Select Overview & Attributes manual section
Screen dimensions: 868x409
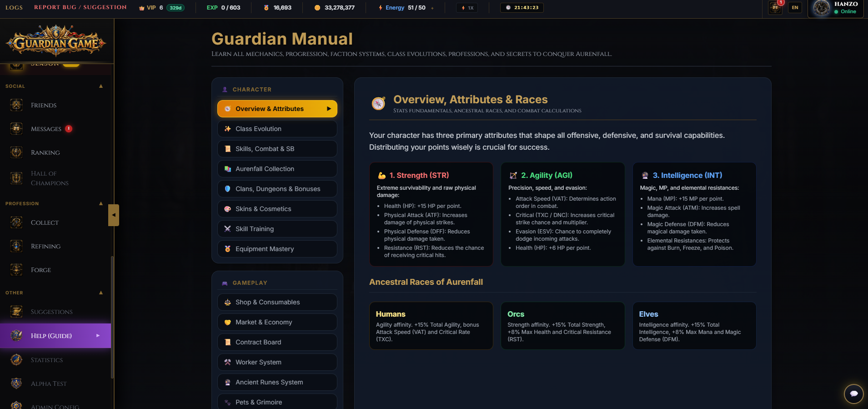coord(277,109)
